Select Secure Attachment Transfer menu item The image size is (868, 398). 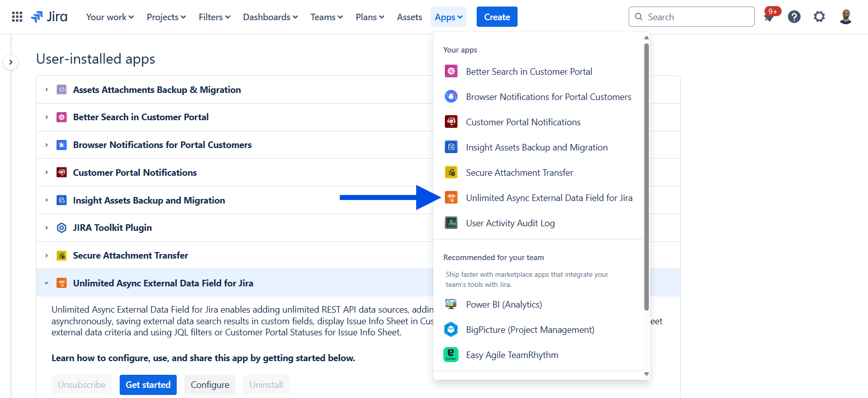(538, 172)
